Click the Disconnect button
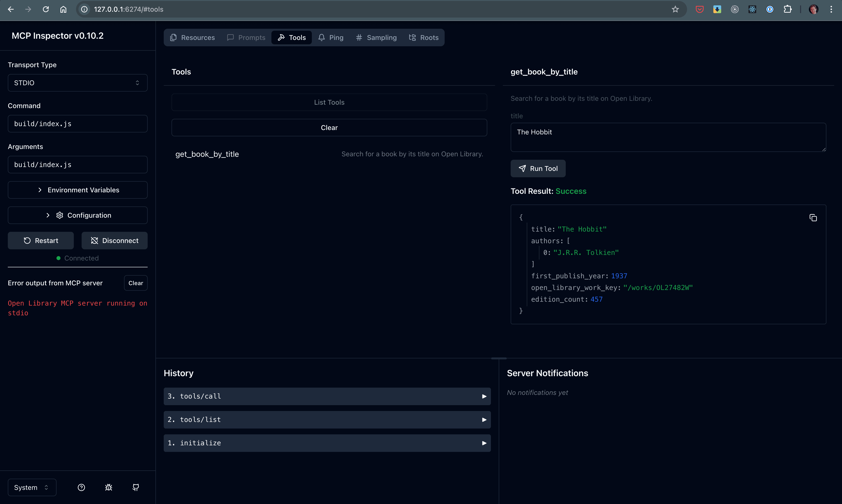 (115, 241)
